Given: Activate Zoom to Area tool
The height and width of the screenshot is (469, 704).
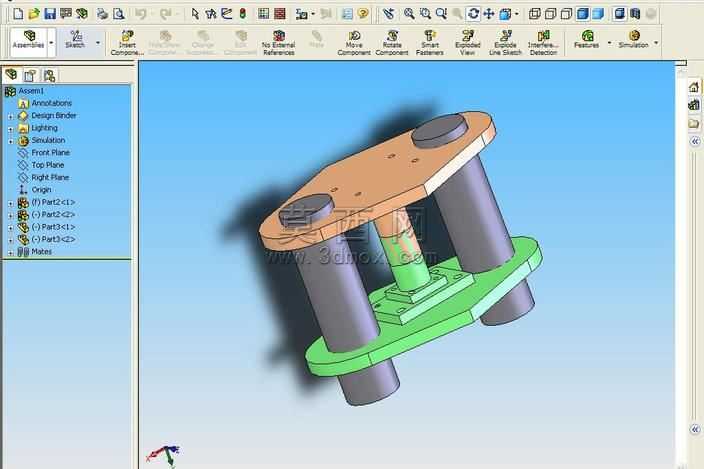Looking at the screenshot, I should click(425, 14).
